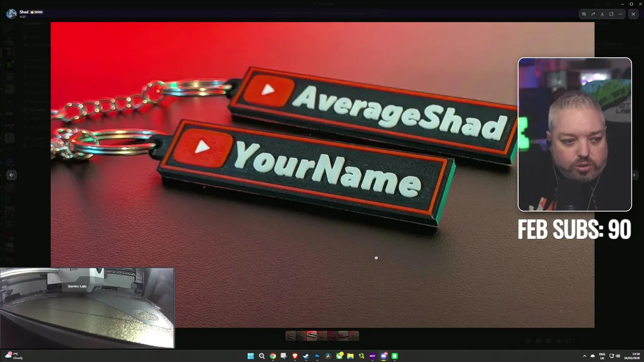Open Photoshop from taskbar
644x362 pixels.
[317, 356]
